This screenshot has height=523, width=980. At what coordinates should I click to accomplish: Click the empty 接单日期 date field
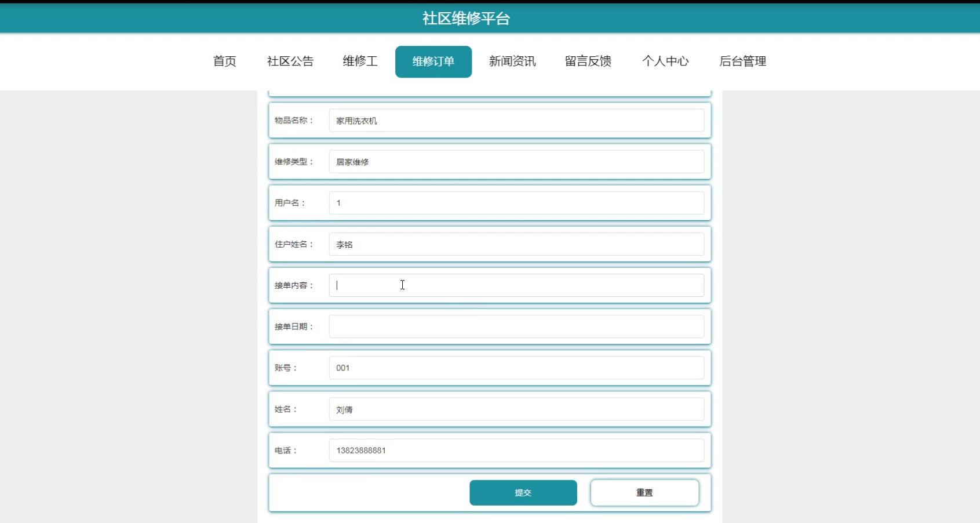coord(516,326)
